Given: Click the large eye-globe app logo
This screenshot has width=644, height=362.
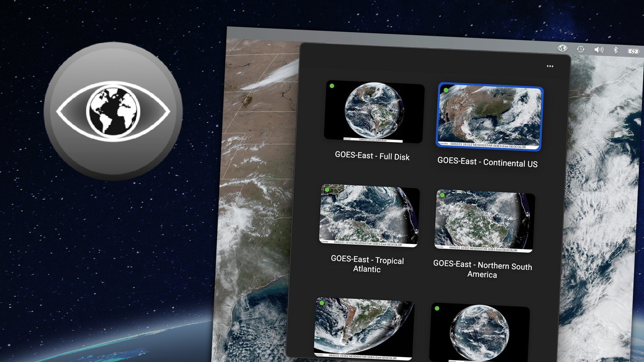Looking at the screenshot, I should 113,111.
